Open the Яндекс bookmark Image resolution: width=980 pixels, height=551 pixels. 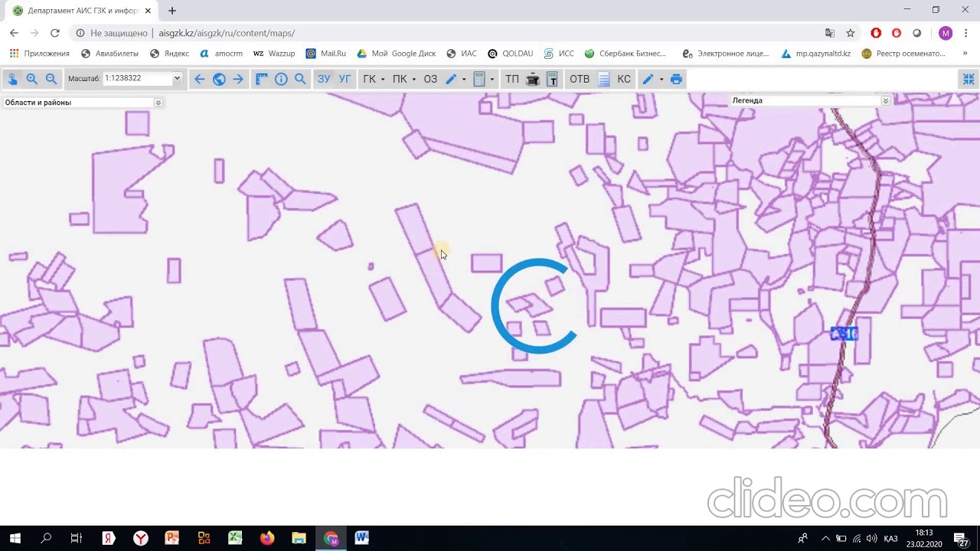169,54
